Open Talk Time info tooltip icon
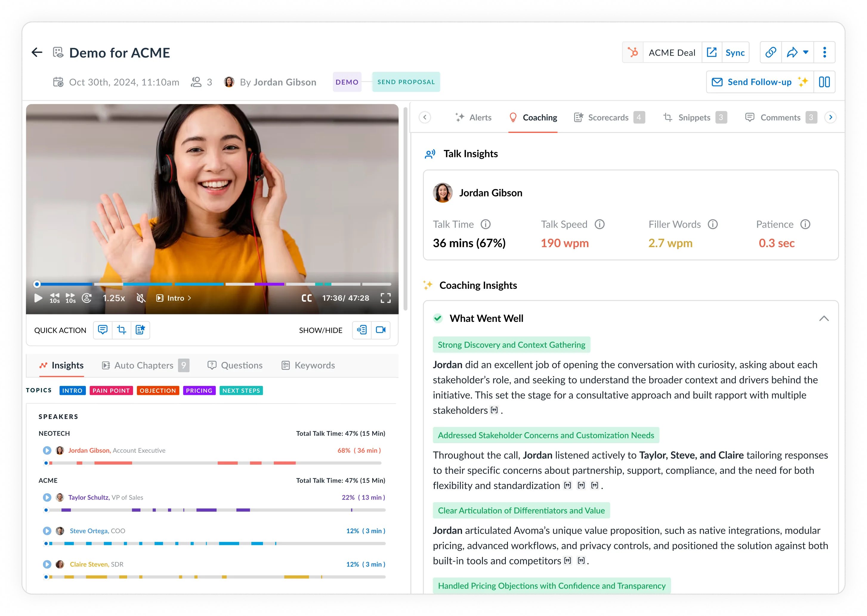867x616 pixels. [x=486, y=224]
